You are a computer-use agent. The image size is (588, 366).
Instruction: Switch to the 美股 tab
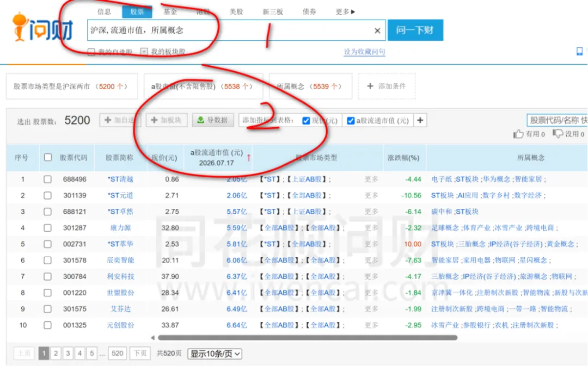[x=236, y=11]
